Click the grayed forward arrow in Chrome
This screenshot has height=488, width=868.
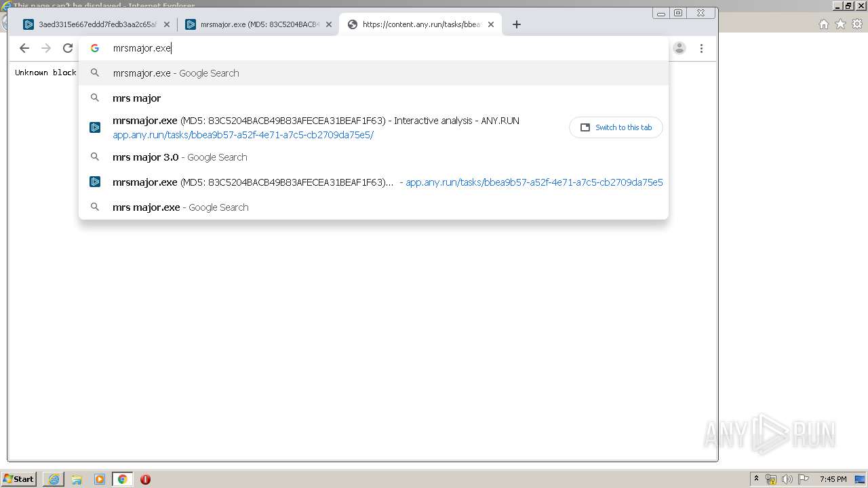[46, 48]
